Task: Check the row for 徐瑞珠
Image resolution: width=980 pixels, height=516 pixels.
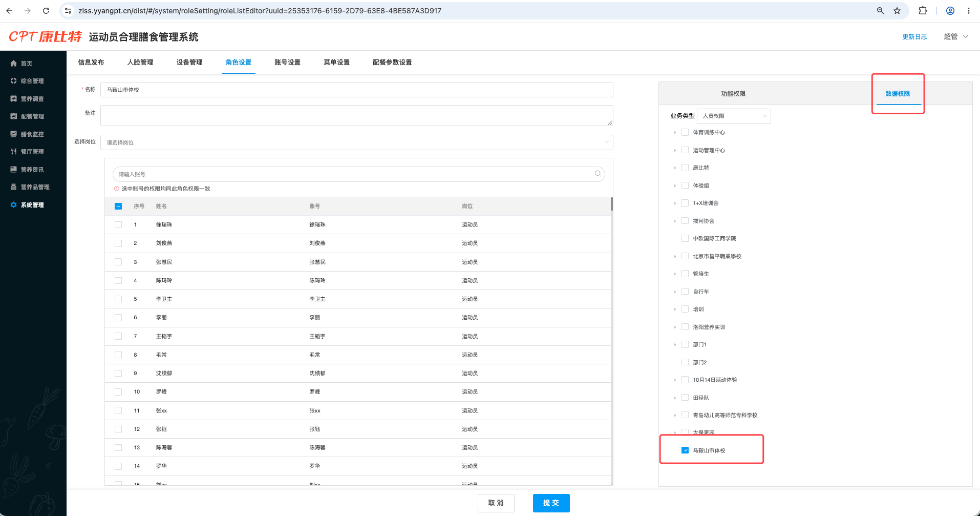Action: (118, 224)
